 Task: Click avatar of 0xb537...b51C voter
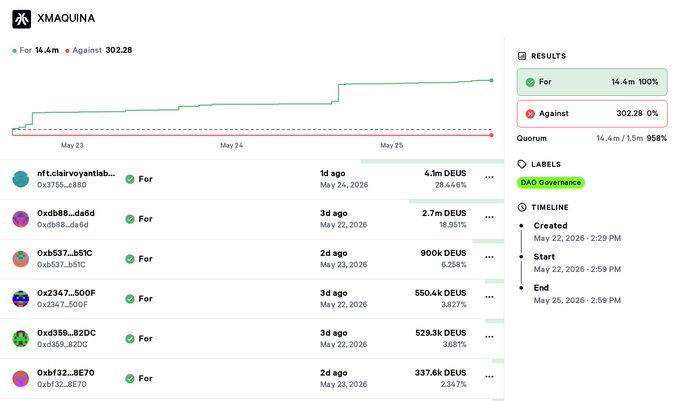(x=20, y=259)
